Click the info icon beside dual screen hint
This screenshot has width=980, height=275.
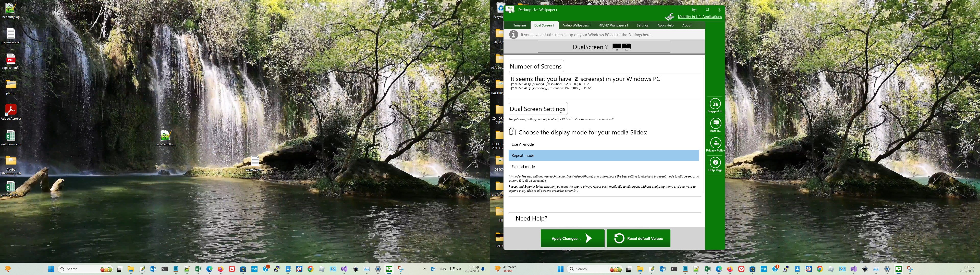pos(513,35)
